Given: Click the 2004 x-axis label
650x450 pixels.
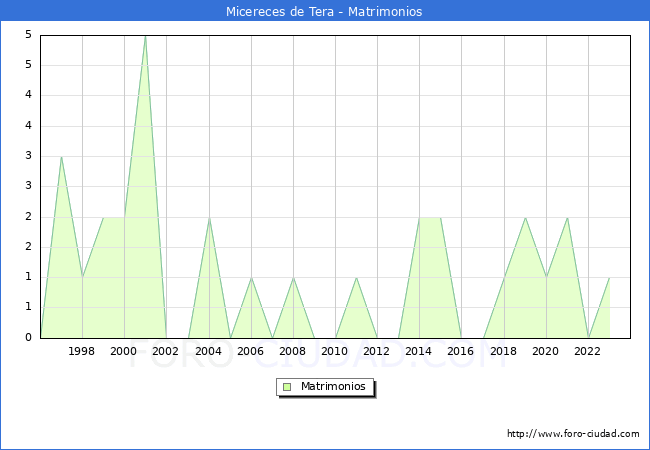Looking at the screenshot, I should 208,351.
